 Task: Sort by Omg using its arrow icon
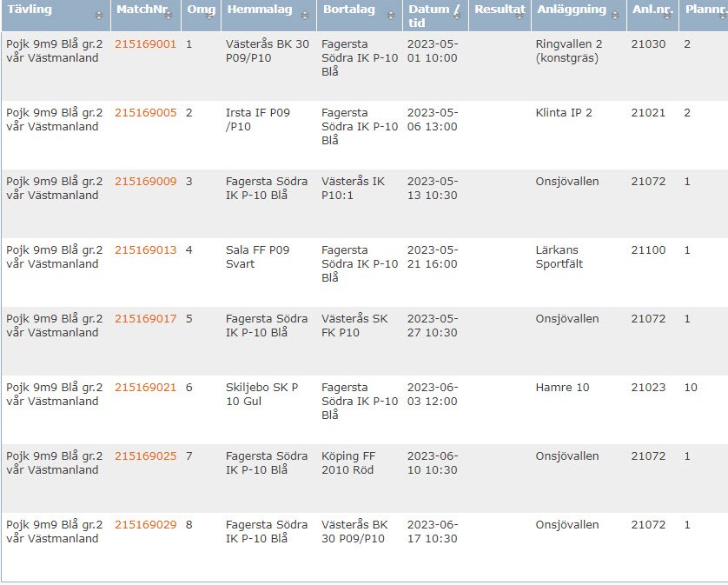tap(210, 16)
